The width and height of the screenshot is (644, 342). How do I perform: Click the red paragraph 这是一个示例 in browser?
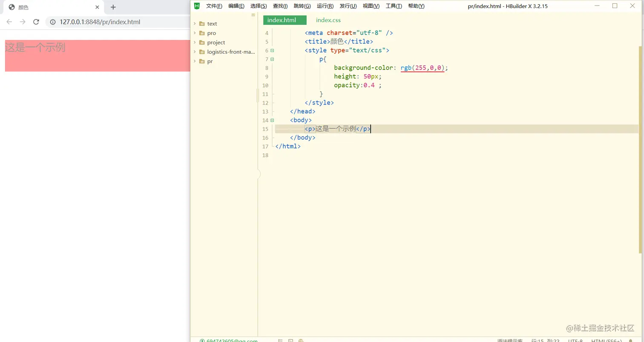point(98,55)
